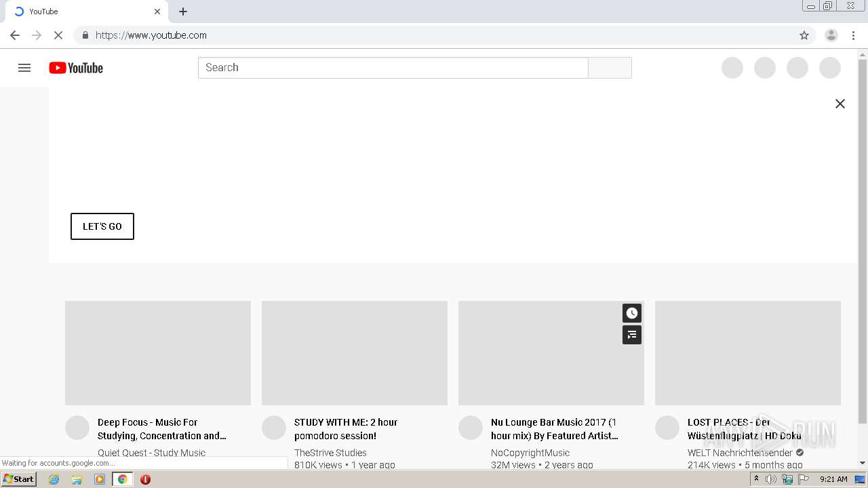Click the Action Center flag tray icon

click(804, 479)
